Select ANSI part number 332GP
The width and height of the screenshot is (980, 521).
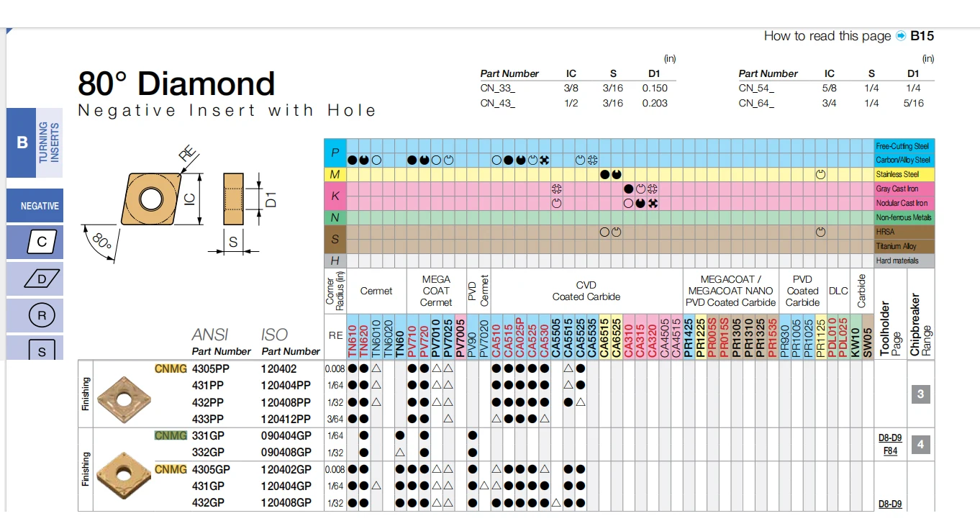tap(208, 452)
